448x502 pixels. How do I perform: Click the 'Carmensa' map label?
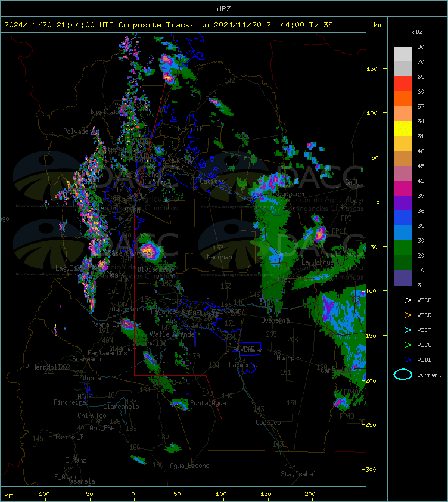[x=243, y=365]
